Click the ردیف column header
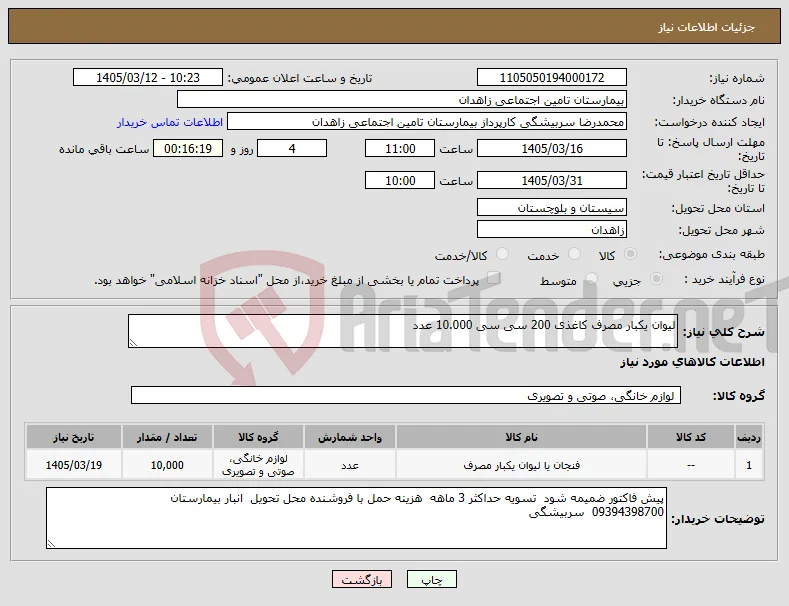This screenshot has height=606, width=789. [x=749, y=437]
